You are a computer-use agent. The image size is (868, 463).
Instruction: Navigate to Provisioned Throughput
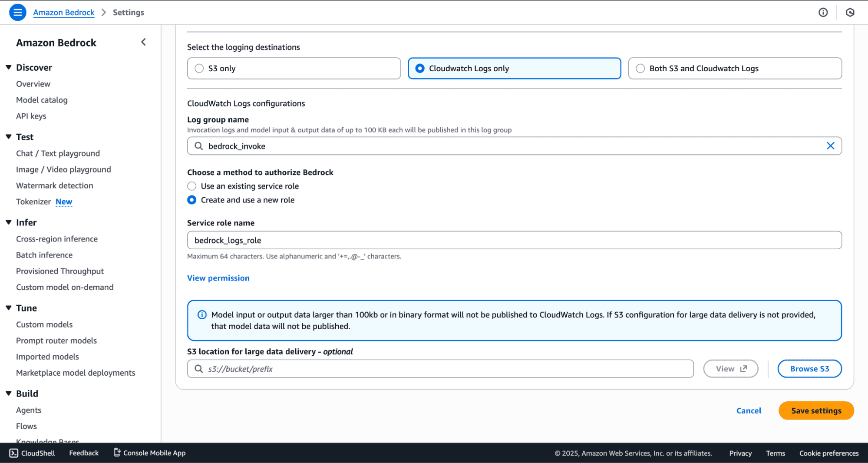pyautogui.click(x=60, y=271)
